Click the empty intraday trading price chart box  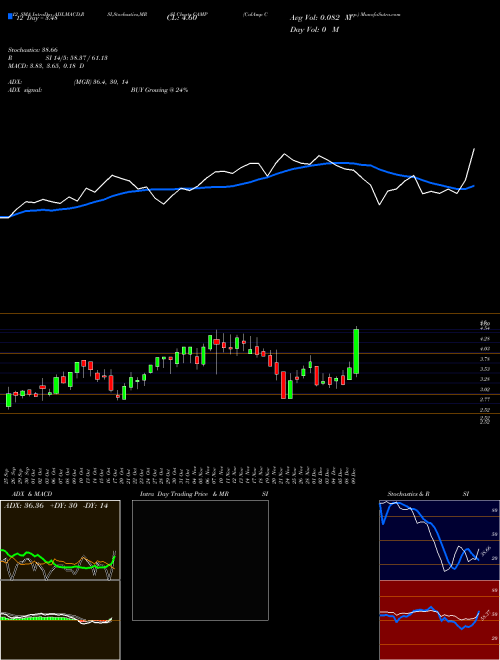(x=200, y=560)
